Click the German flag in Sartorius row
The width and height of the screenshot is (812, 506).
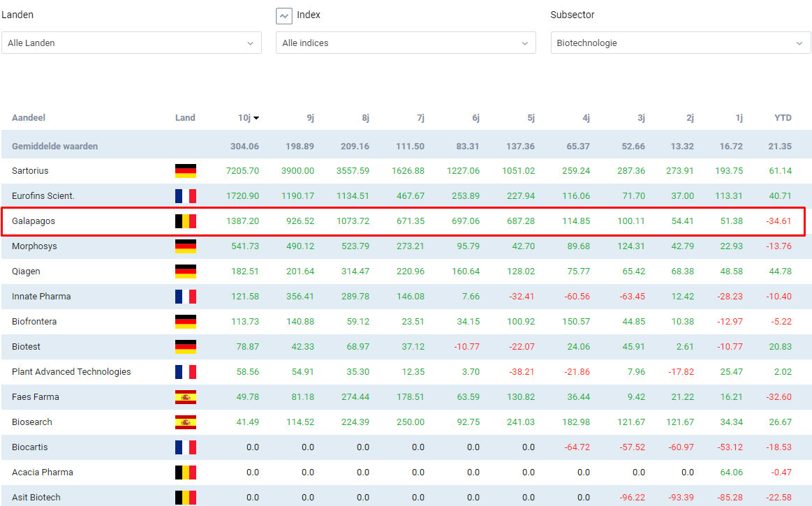click(x=186, y=171)
